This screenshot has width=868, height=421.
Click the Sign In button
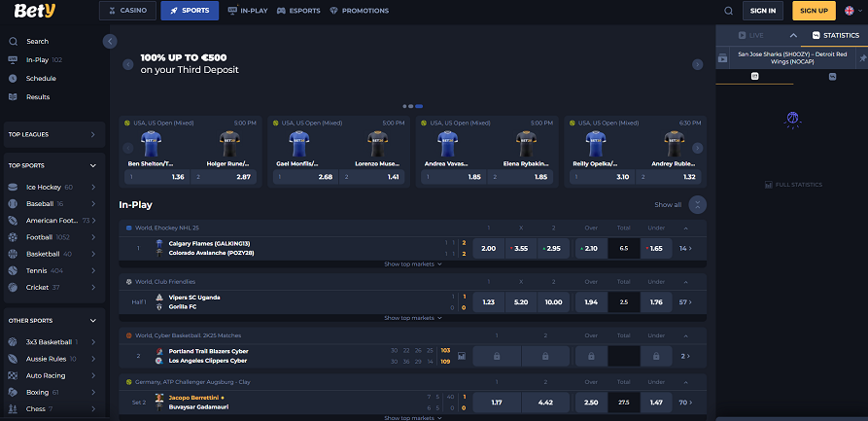763,11
